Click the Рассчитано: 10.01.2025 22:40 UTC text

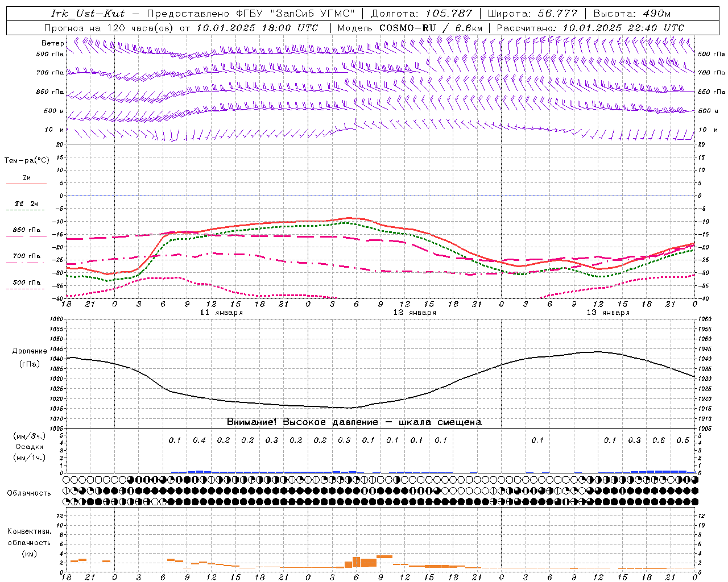[590, 28]
